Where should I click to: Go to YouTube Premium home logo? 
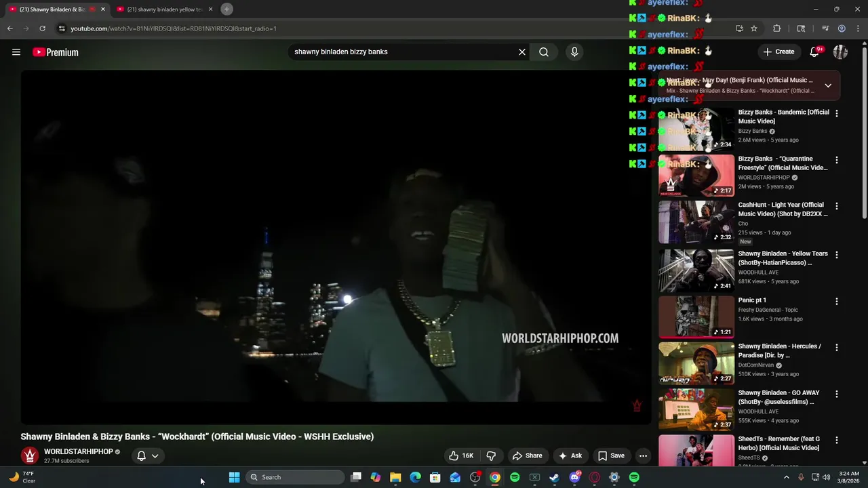[x=56, y=52]
